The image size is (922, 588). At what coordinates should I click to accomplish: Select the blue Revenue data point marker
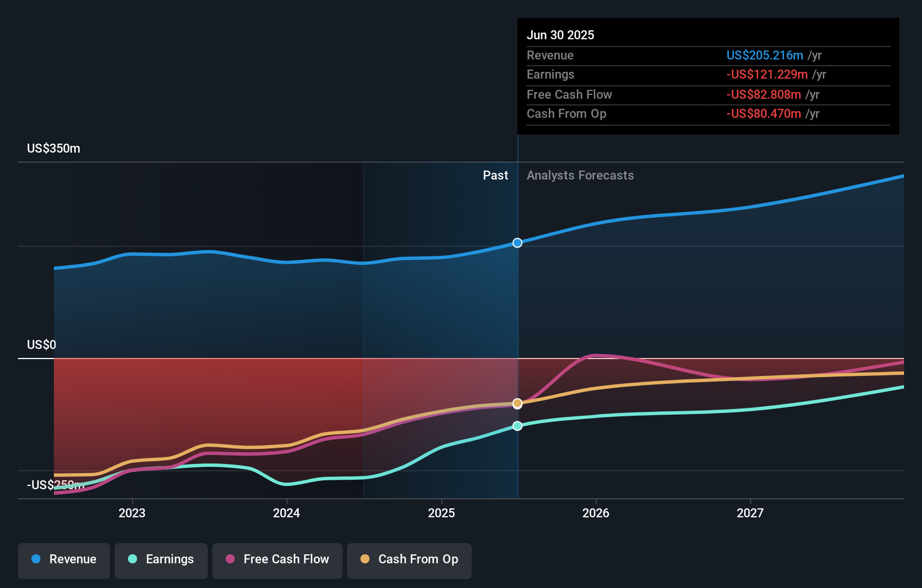(517, 243)
